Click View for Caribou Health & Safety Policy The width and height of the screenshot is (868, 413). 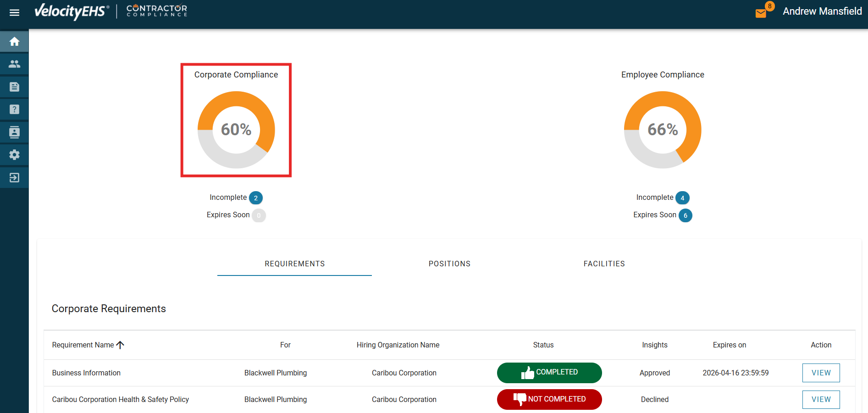tap(821, 400)
